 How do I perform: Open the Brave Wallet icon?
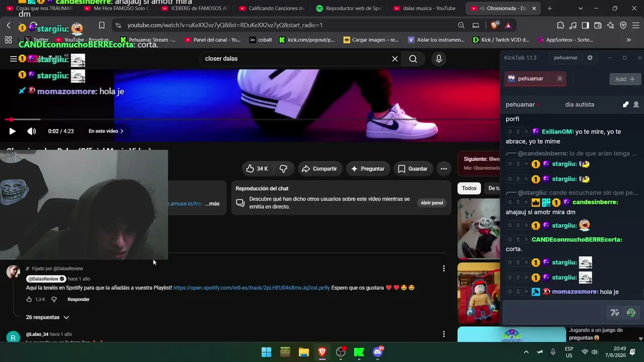(x=598, y=25)
